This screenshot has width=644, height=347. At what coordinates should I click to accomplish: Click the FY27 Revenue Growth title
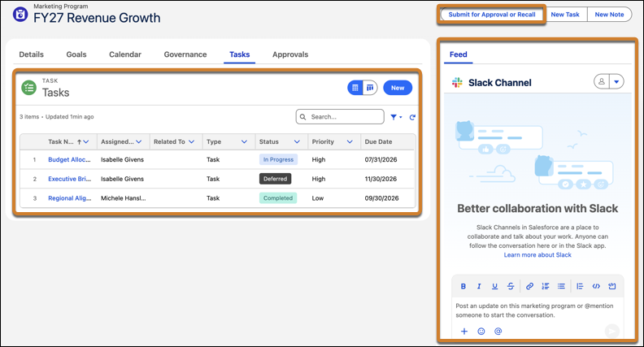(x=97, y=18)
